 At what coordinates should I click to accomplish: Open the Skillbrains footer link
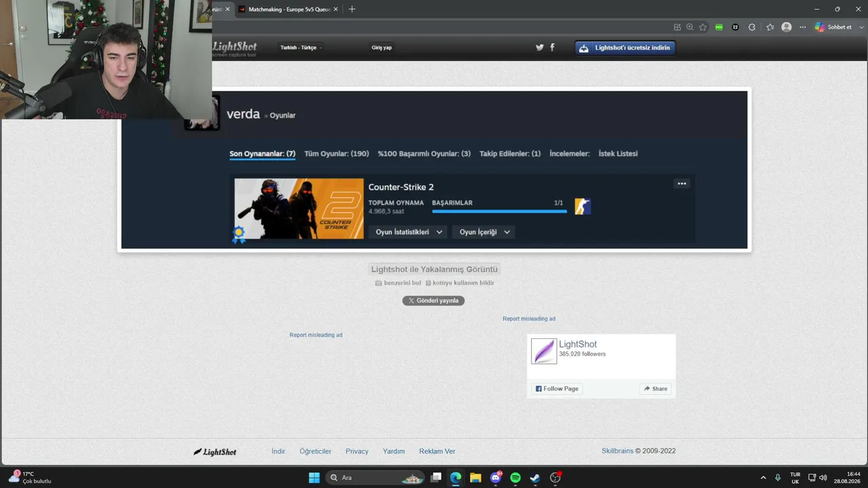tap(617, 451)
